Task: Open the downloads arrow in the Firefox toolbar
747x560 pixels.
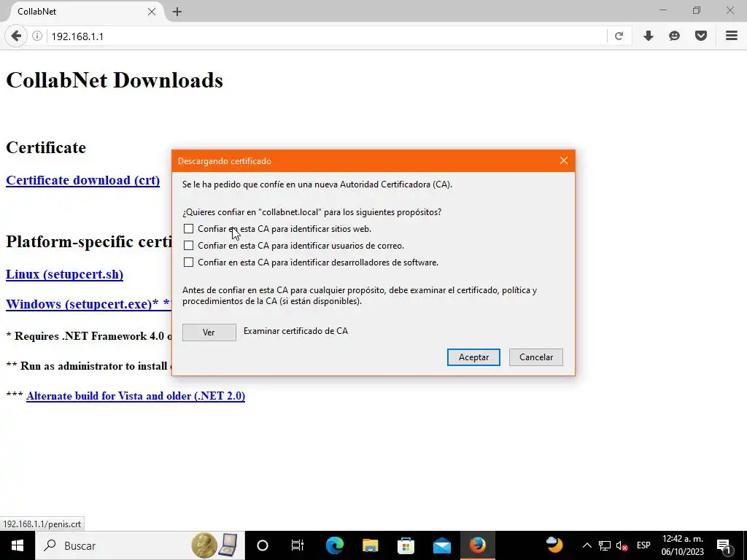Action: click(x=649, y=36)
